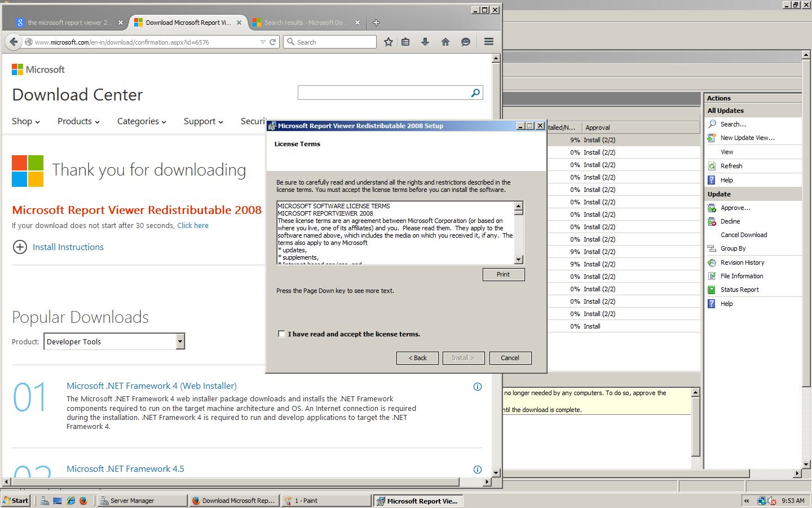This screenshot has height=508, width=812.
Task: Click Print in the setup dialog
Action: [504, 274]
